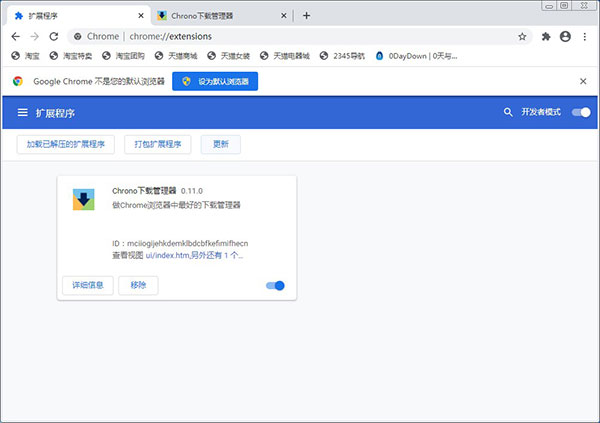600x423 pixels.
Task: Switch to the Chrono下载管理器 tab
Action: [214, 15]
